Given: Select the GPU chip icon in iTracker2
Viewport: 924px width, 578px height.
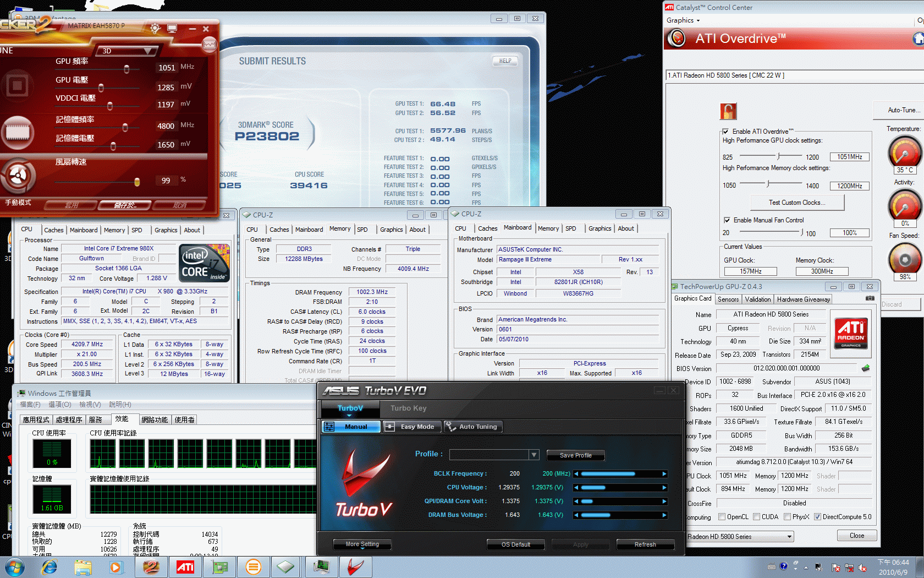Looking at the screenshot, I should (17, 85).
